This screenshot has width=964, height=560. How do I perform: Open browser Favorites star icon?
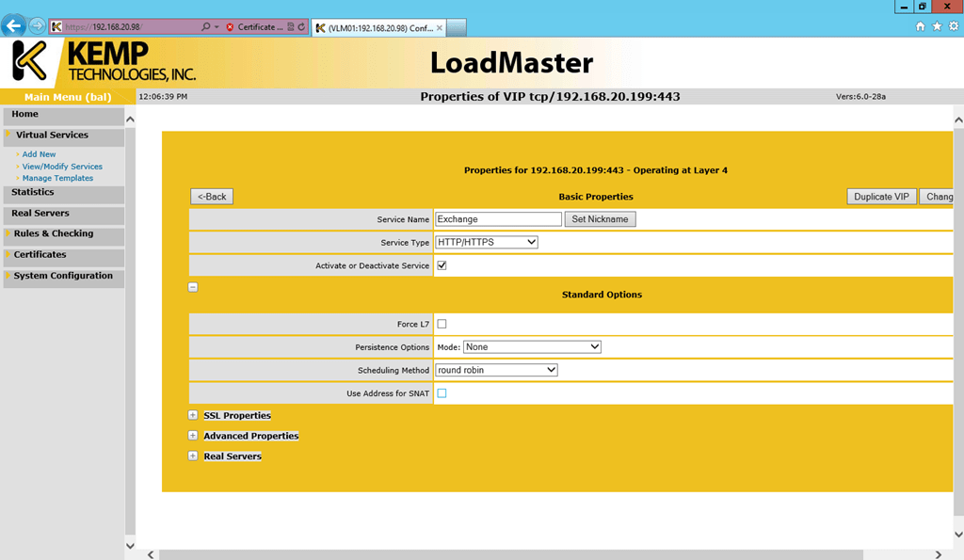(x=937, y=25)
